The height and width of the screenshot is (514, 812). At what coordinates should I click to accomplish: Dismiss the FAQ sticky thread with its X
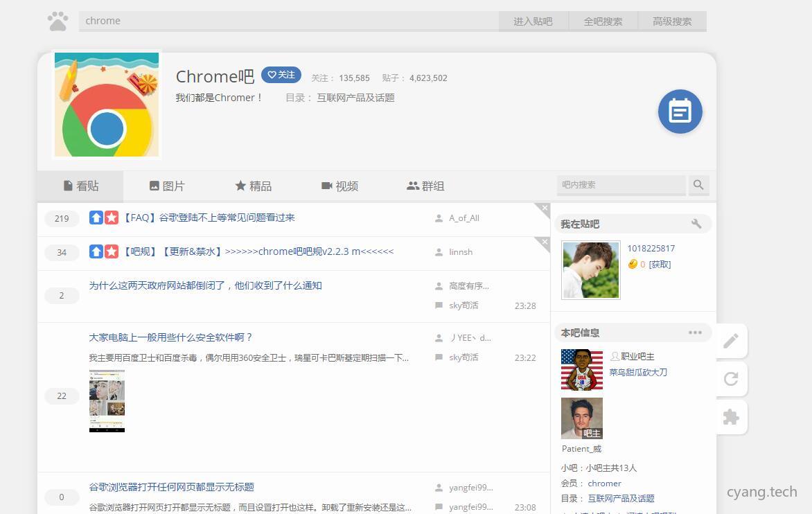coord(544,208)
